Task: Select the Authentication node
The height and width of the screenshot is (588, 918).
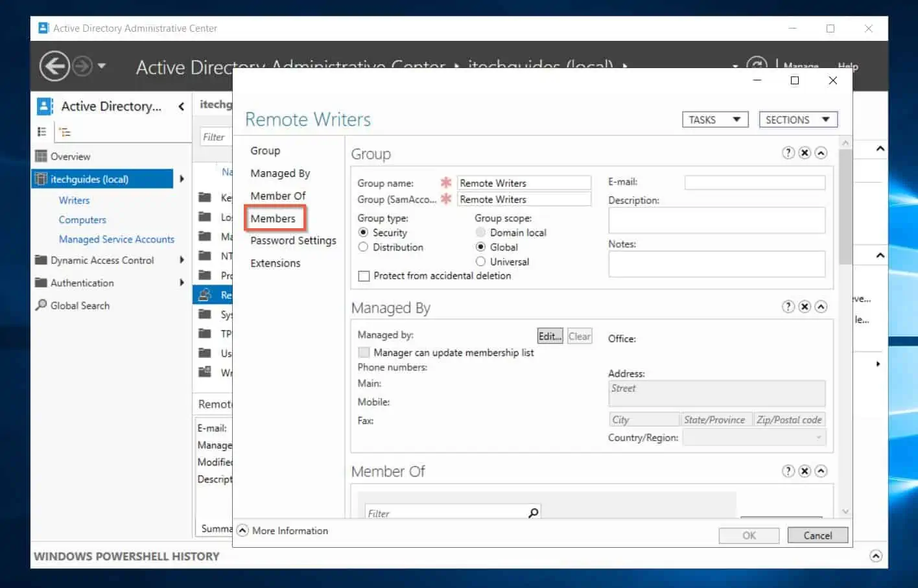Action: 82,283
